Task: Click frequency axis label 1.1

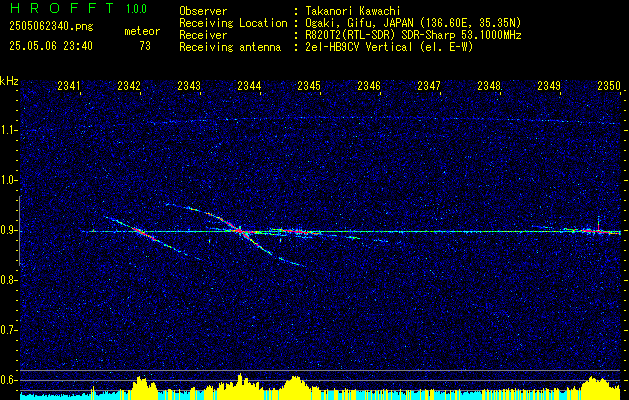Action: 9,130
